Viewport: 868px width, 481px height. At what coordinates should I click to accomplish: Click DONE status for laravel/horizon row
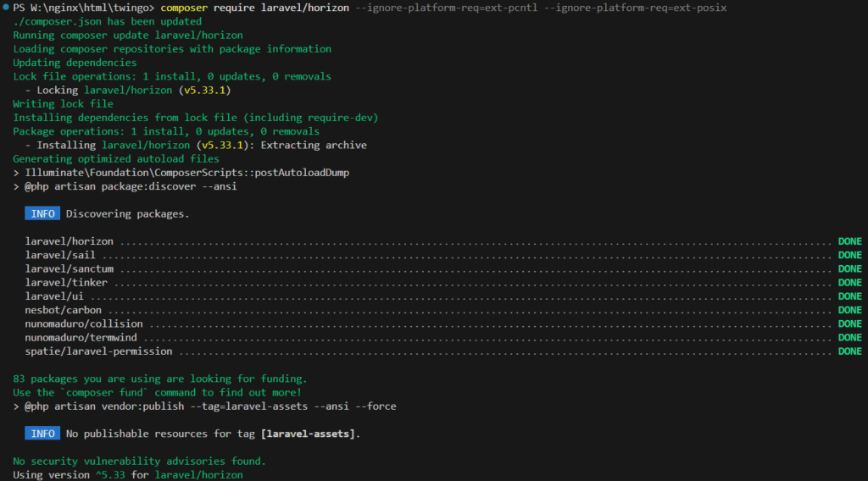coord(849,241)
